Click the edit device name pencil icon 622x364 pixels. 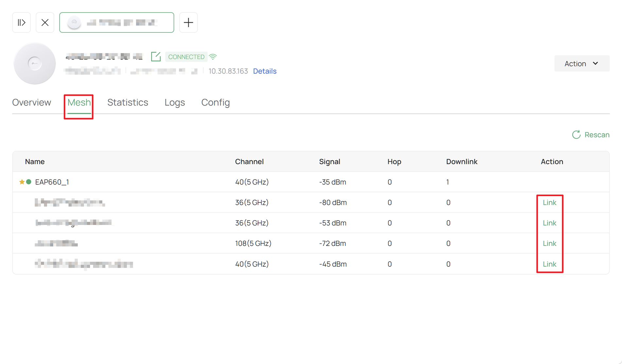pyautogui.click(x=156, y=57)
